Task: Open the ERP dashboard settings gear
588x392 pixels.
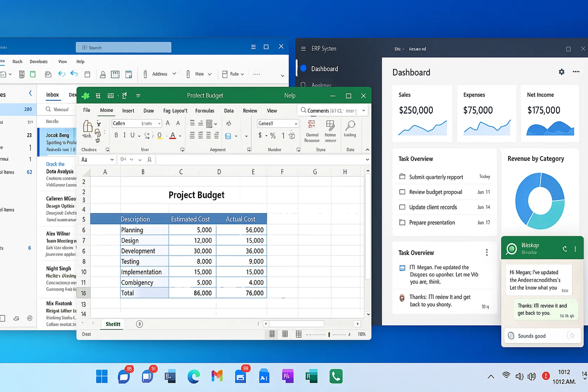Action: pos(562,72)
